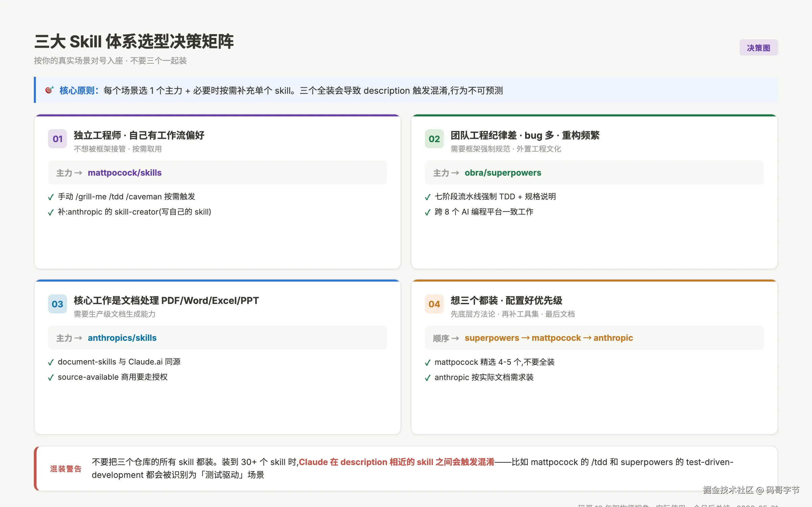Image resolution: width=812 pixels, height=507 pixels.
Task: Click checkmark beside 手动 /grill-me /tdd /caveman
Action: pyautogui.click(x=51, y=197)
